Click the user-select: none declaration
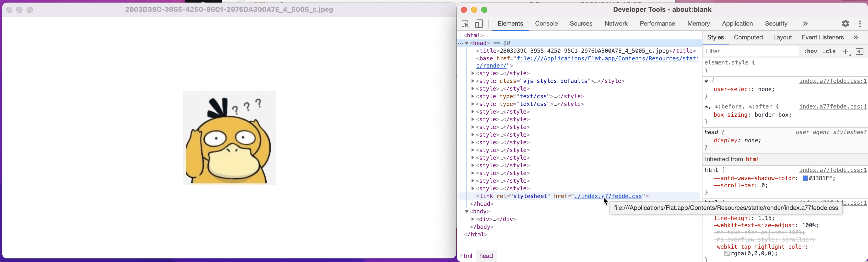 tap(744, 90)
